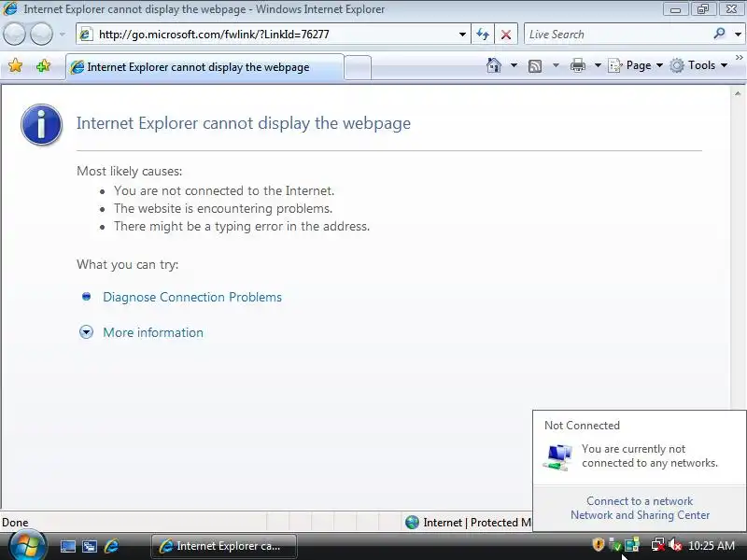
Task: Click 'You are not connected to the Internet.'
Action: tap(224, 190)
